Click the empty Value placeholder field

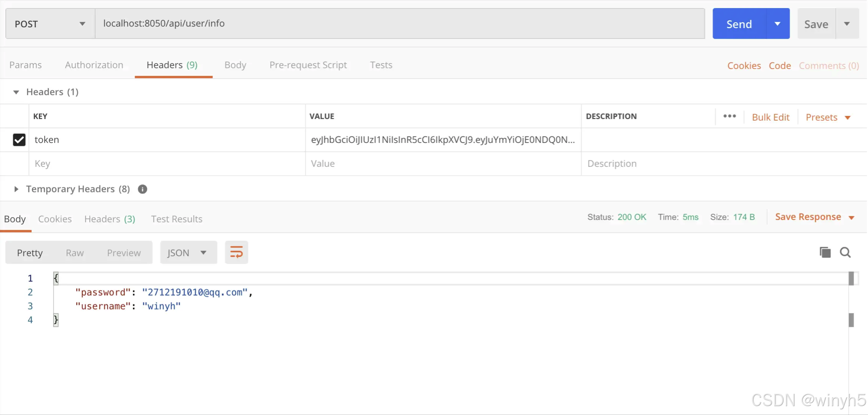pyautogui.click(x=443, y=163)
